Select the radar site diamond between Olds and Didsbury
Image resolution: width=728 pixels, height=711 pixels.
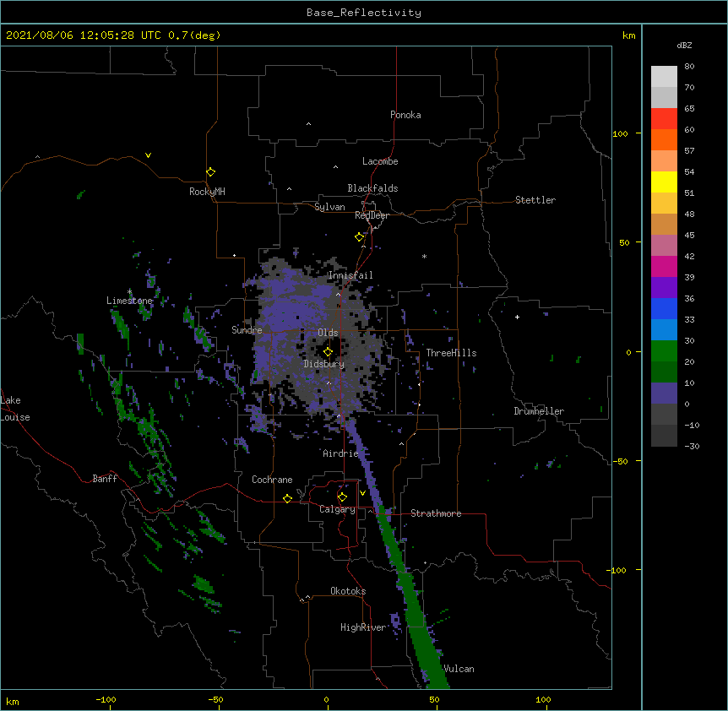328,351
